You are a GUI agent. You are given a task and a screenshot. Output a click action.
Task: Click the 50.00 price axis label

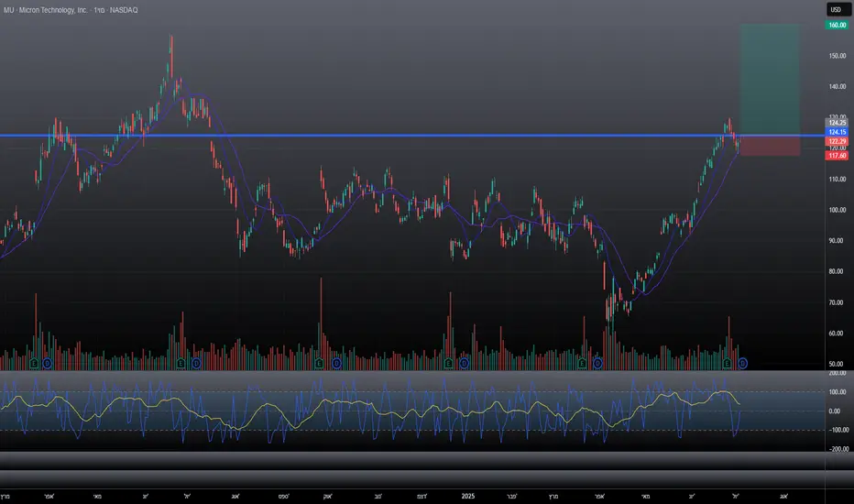pyautogui.click(x=838, y=364)
